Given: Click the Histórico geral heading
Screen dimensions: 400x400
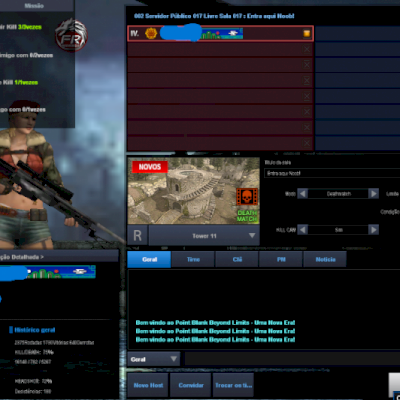Looking at the screenshot, I should [35, 330].
